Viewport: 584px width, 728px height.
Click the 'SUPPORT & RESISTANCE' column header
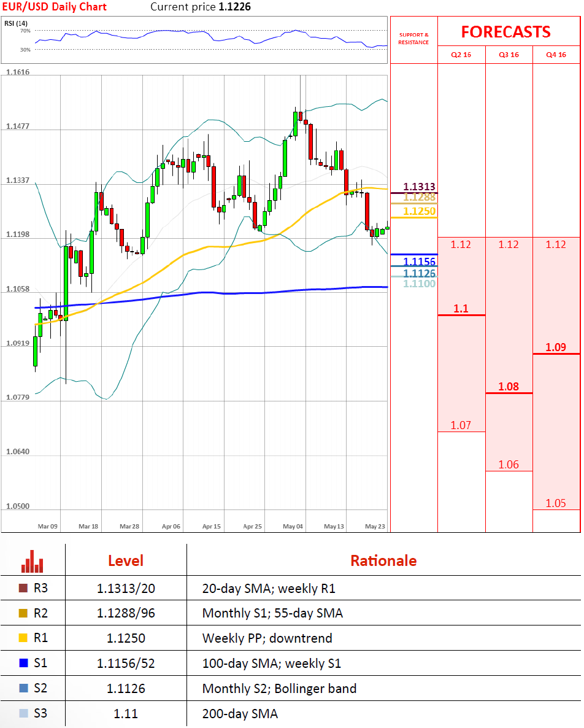[x=413, y=39]
